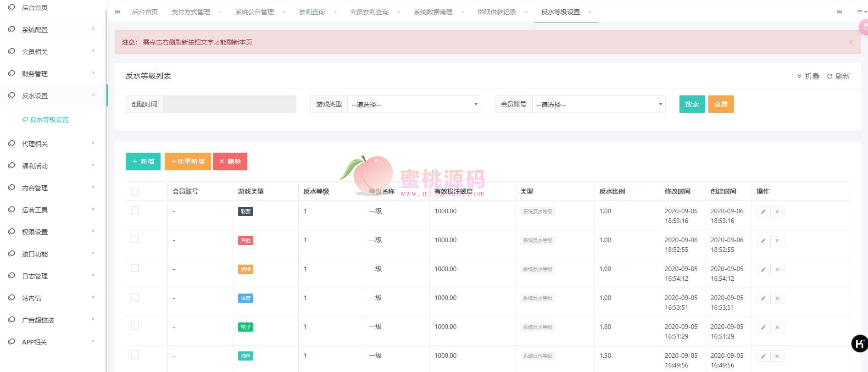Collapse panel using the 折叠 icon
The image size is (868, 372).
click(x=799, y=77)
